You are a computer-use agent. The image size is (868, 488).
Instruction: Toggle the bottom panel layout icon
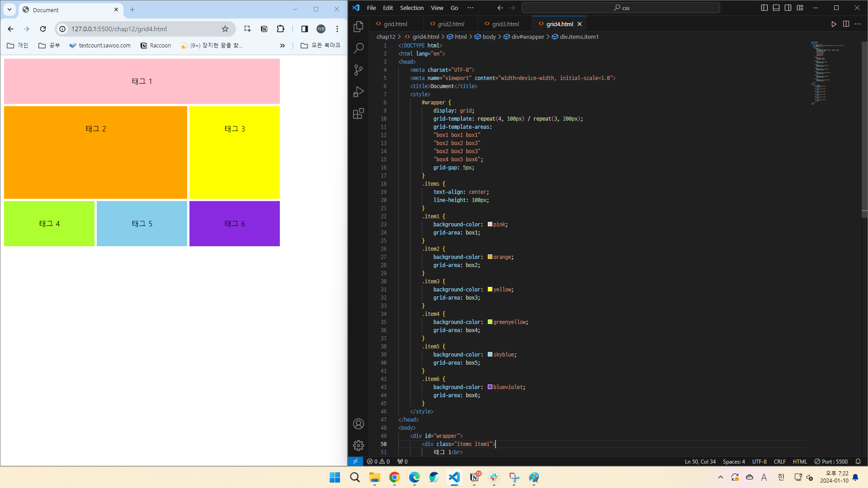pyautogui.click(x=776, y=8)
